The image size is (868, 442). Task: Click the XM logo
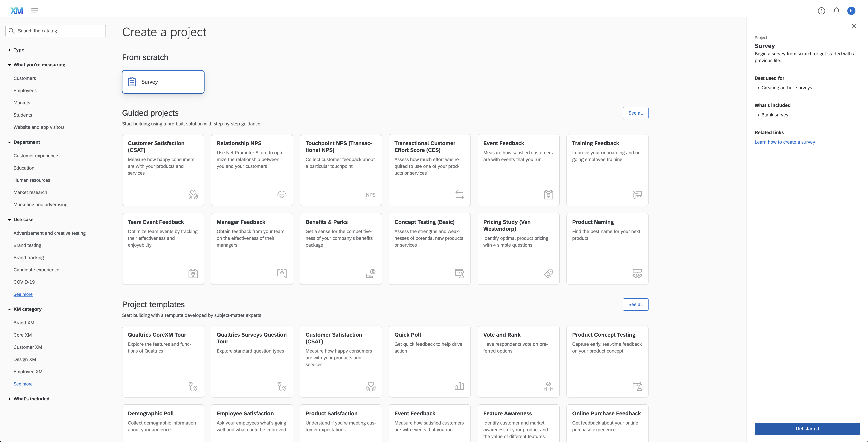(x=17, y=11)
